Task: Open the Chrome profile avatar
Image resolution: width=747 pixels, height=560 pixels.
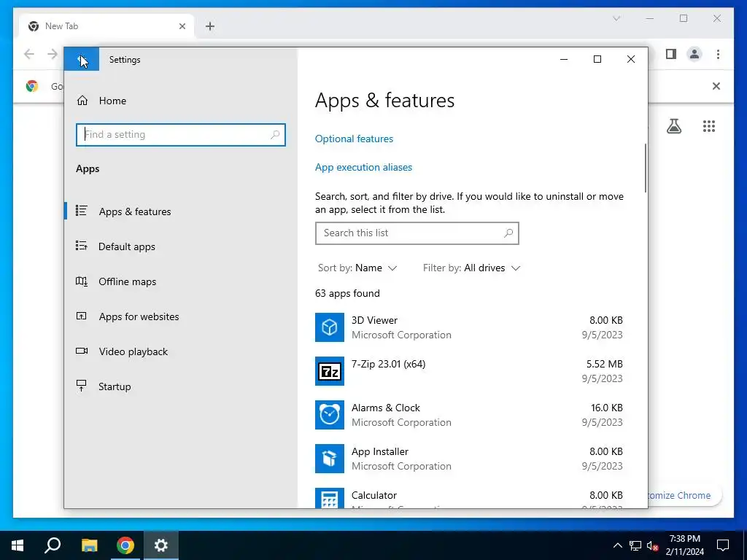Action: [x=694, y=54]
